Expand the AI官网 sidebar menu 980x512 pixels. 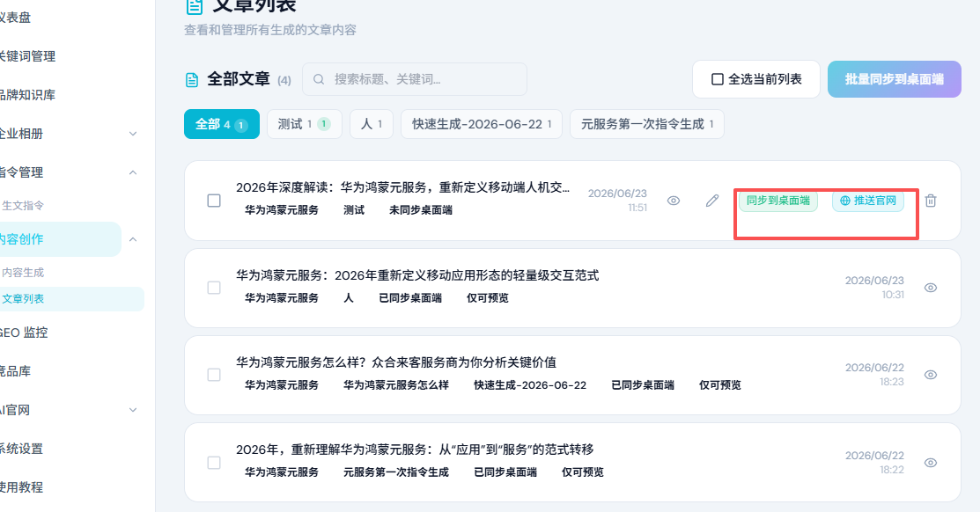click(x=132, y=410)
